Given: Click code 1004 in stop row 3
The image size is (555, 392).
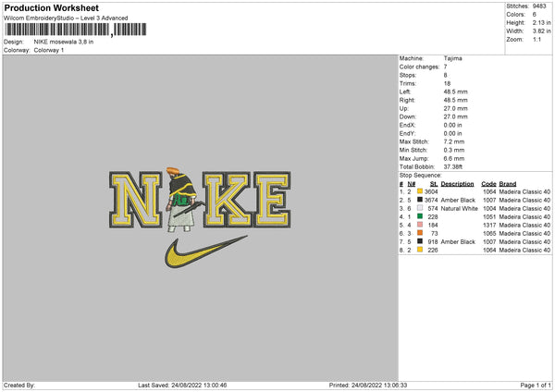Looking at the screenshot, I should tap(489, 208).
